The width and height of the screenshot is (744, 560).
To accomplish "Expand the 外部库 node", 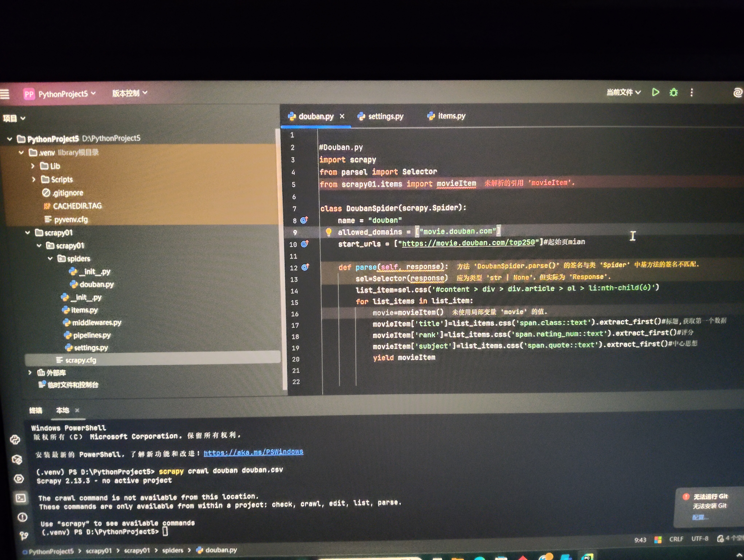I will coord(30,372).
